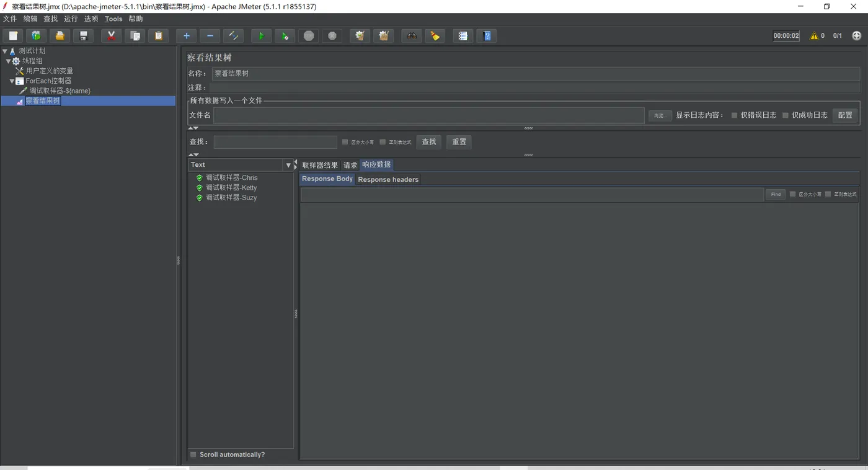Open Help with question mark icon
This screenshot has height=470, width=868.
point(486,36)
